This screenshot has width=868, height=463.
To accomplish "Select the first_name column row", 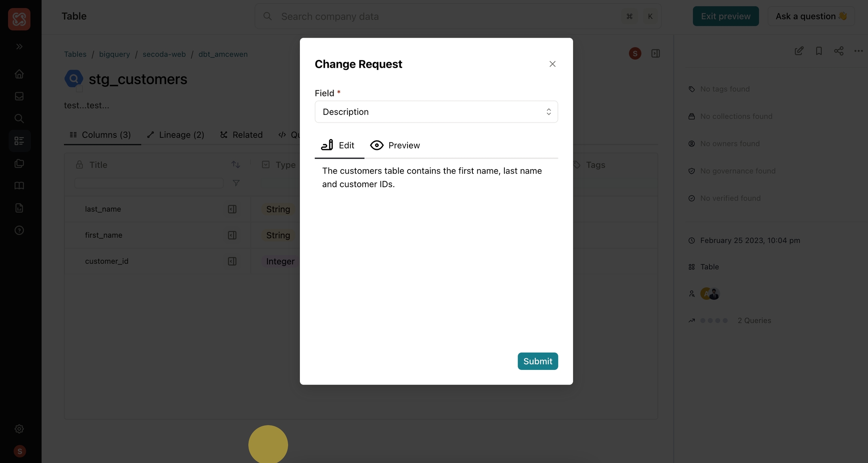I will click(x=104, y=235).
